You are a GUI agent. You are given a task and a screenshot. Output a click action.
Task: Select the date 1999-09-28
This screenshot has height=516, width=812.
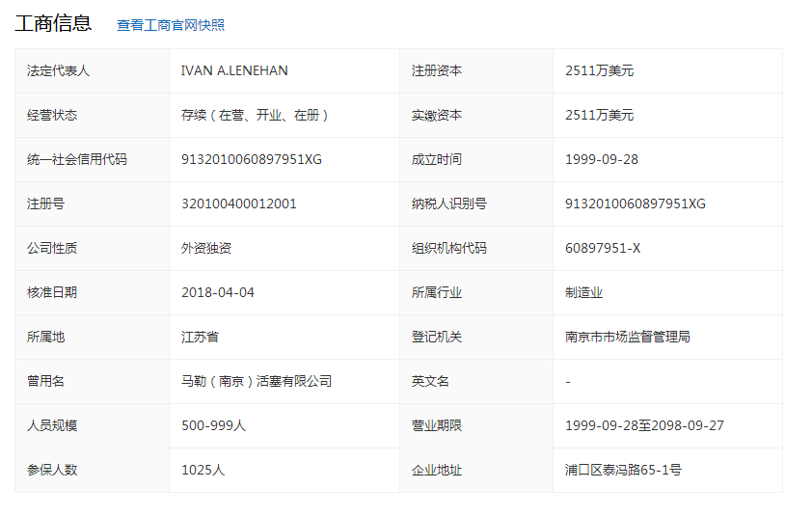point(602,159)
